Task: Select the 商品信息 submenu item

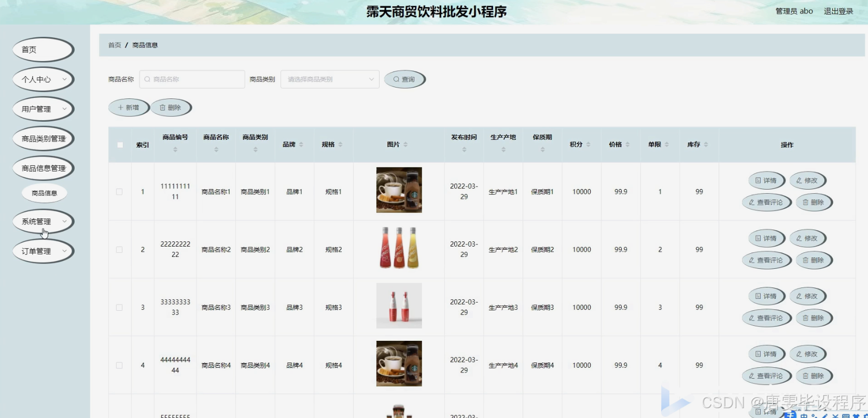Action: tap(45, 193)
